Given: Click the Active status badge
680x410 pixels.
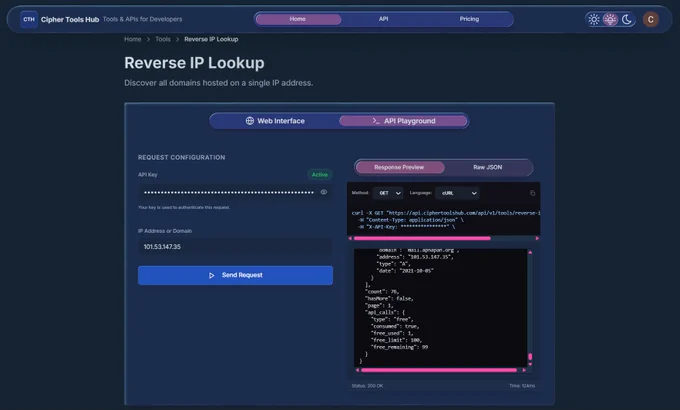Looking at the screenshot, I should click(320, 175).
